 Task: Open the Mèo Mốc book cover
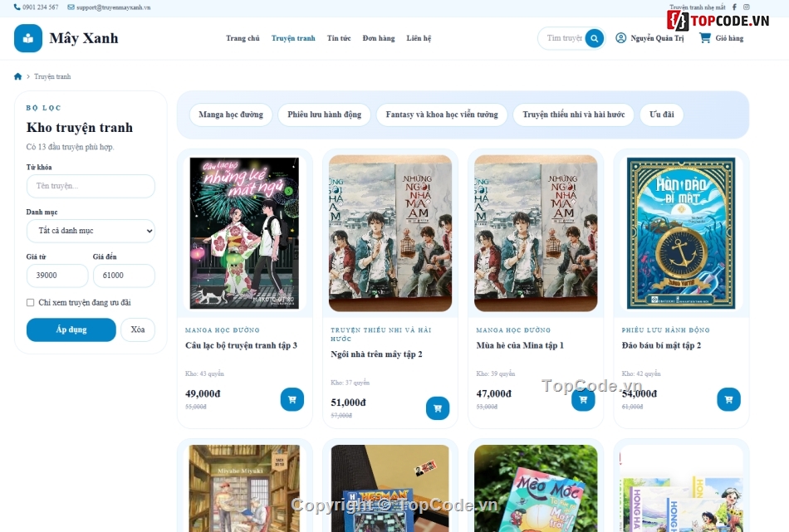(536, 488)
